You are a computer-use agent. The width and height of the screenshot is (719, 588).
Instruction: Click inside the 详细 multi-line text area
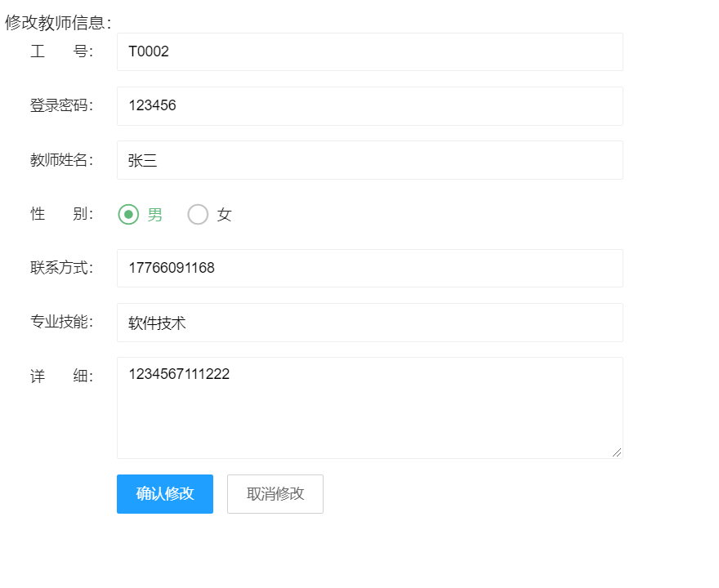click(x=369, y=408)
